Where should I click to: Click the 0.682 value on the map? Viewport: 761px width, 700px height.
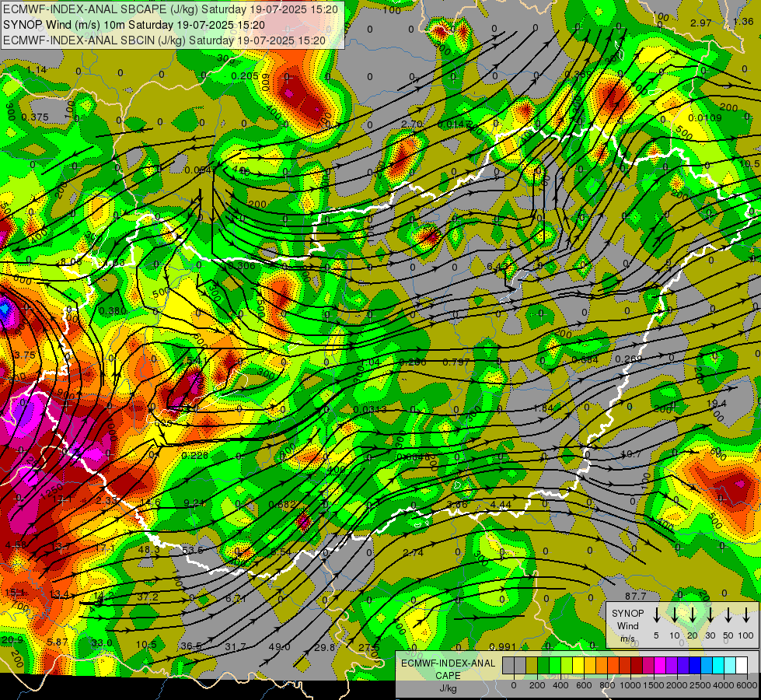tap(282, 505)
